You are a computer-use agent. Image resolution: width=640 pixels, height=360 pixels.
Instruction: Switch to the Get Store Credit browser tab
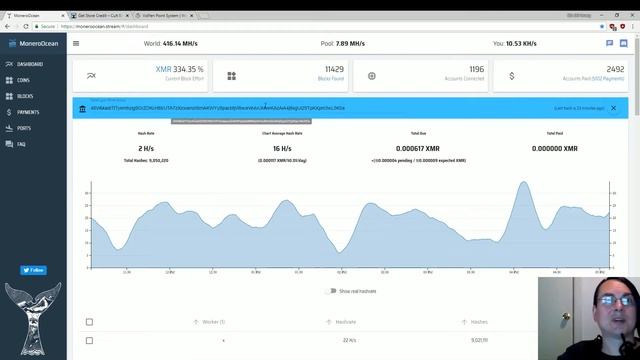tap(100, 16)
